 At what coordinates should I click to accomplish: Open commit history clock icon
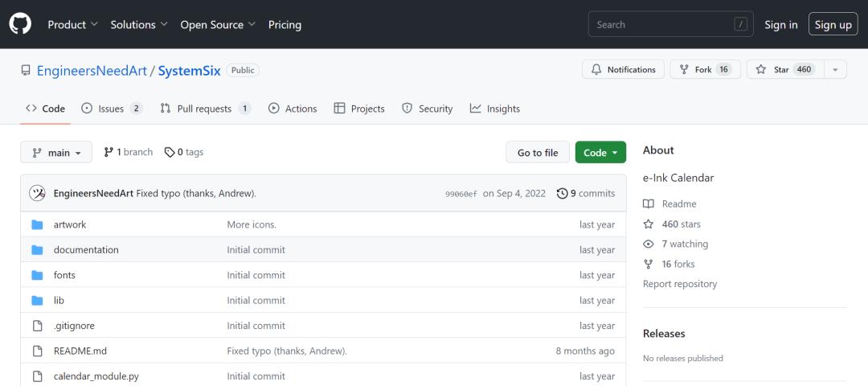562,194
